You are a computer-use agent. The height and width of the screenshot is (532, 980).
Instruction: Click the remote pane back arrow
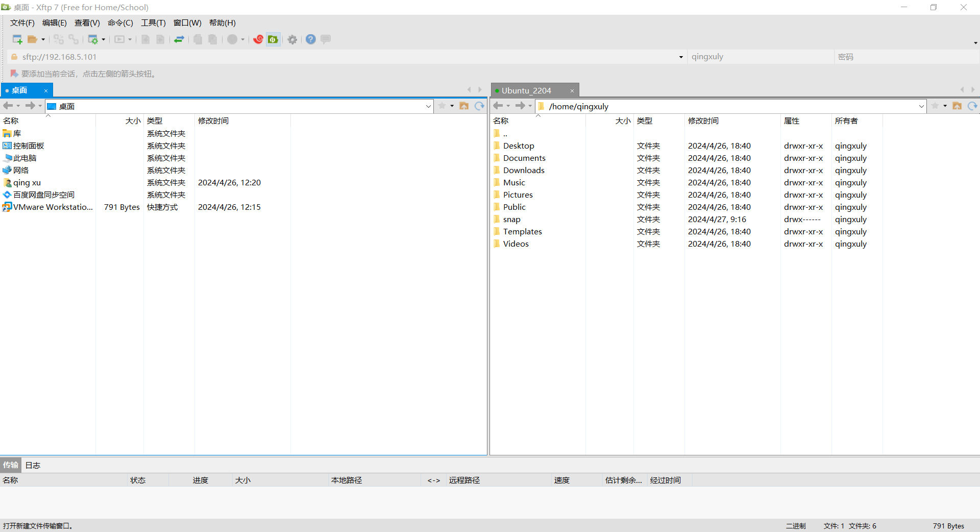click(498, 106)
